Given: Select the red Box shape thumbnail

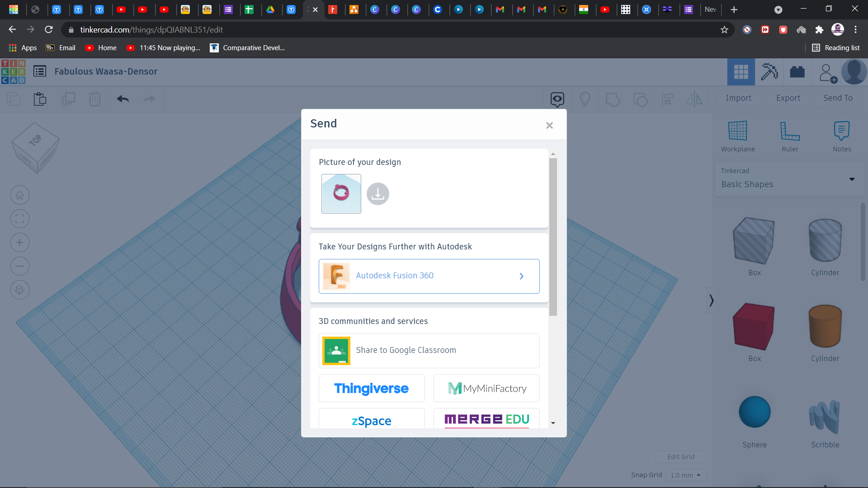Looking at the screenshot, I should pos(753,326).
